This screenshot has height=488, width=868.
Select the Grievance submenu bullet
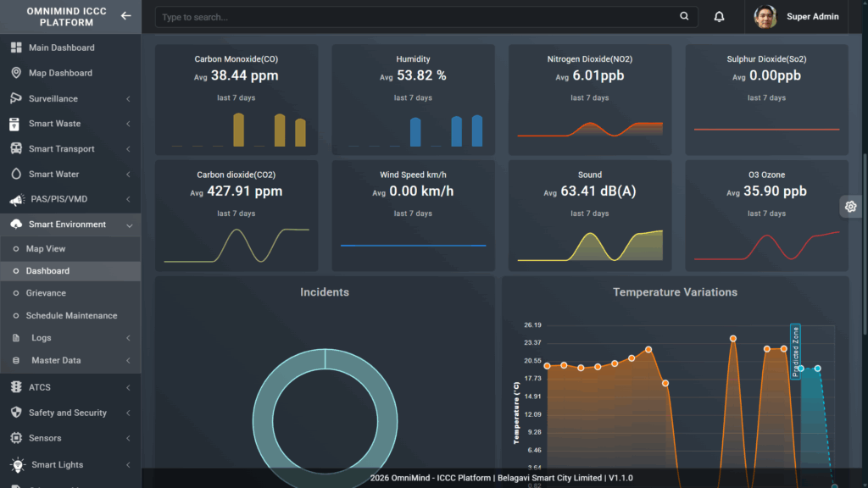pos(15,293)
